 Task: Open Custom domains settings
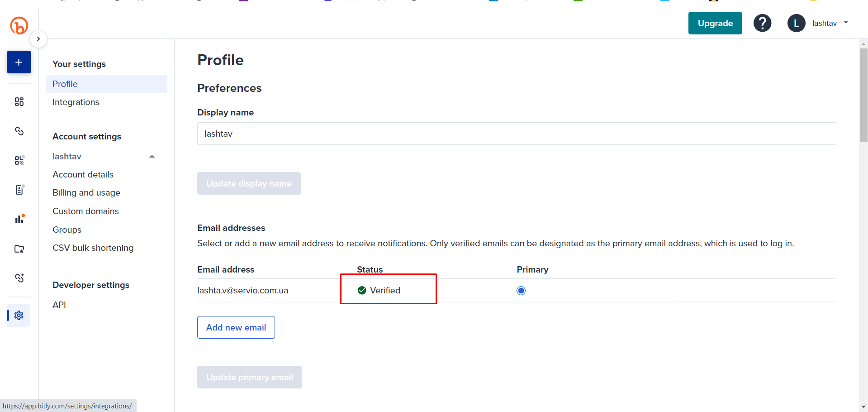(x=85, y=211)
